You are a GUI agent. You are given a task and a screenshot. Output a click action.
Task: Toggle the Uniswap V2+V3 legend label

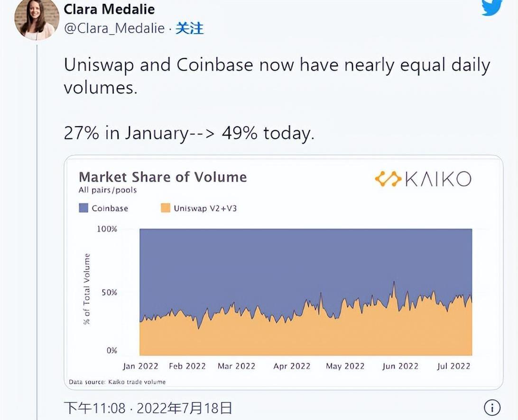pos(205,208)
